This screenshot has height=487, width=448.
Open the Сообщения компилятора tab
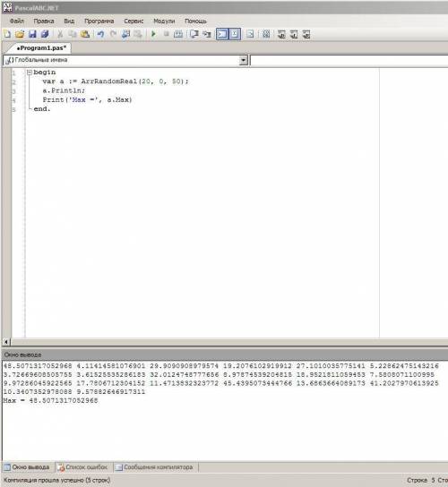[154, 467]
